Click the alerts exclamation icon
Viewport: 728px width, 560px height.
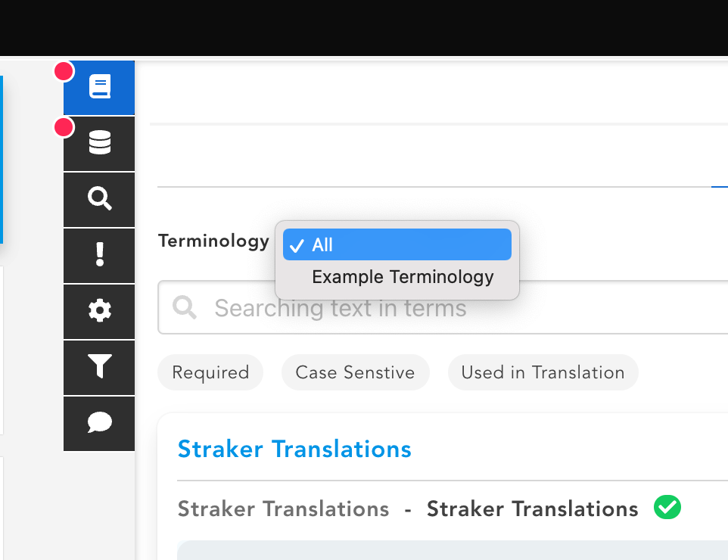click(x=99, y=255)
